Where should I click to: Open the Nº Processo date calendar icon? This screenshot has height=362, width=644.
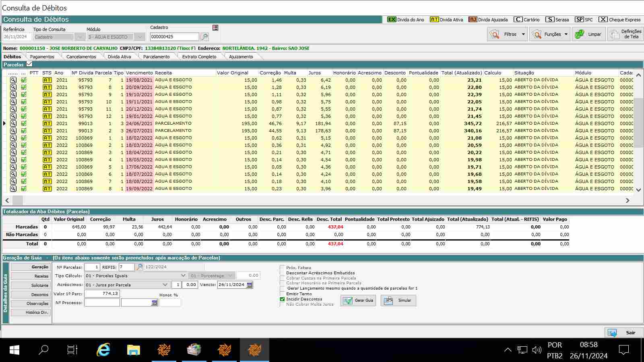(x=154, y=303)
